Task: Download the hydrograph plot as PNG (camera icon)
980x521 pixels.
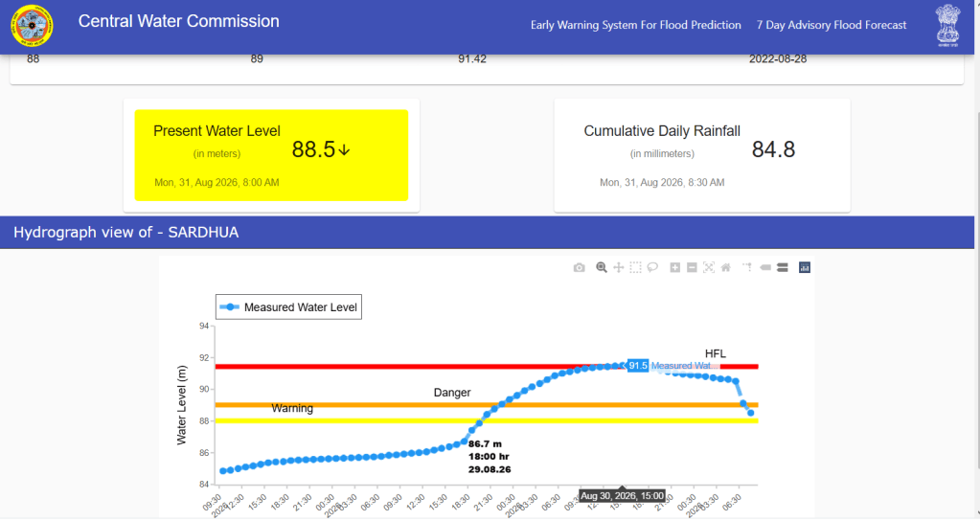Action: [580, 267]
